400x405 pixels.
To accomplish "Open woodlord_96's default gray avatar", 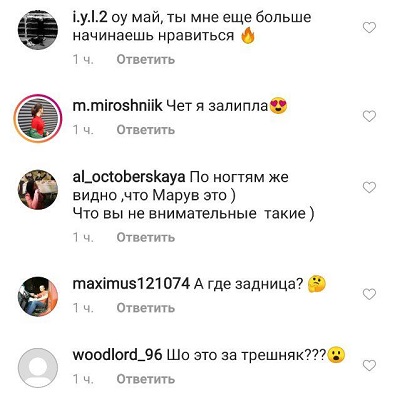I will pos(38,368).
